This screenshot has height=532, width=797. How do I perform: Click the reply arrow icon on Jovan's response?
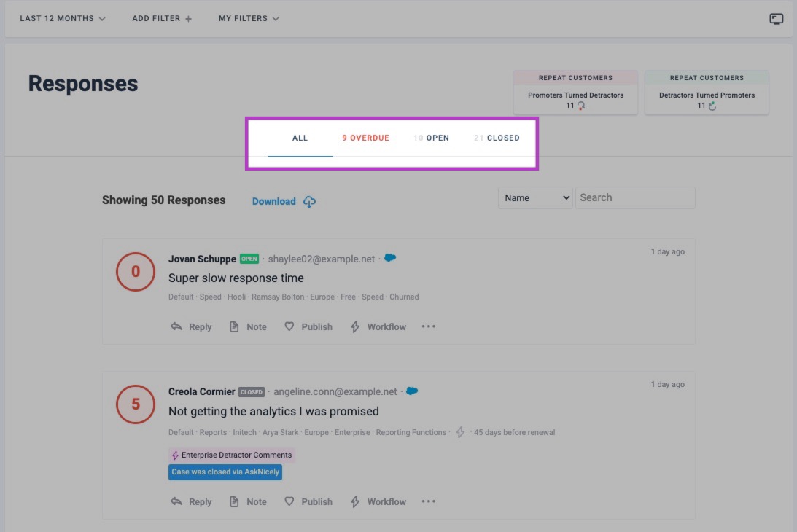176,326
